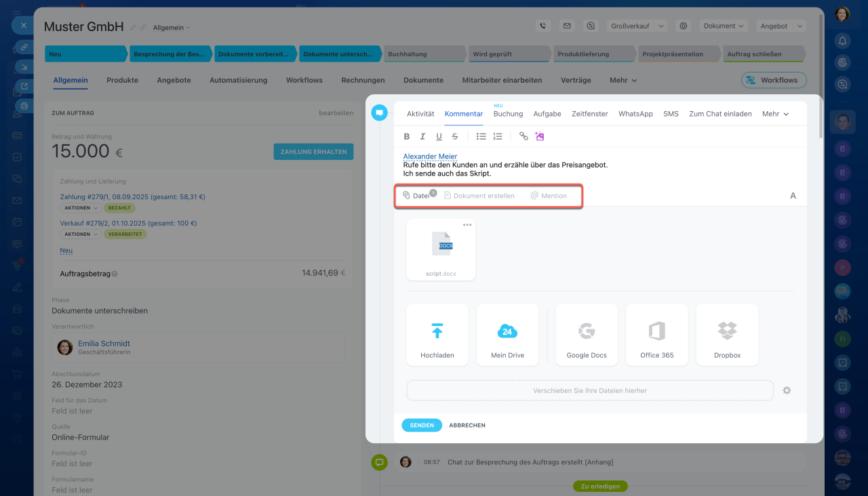The image size is (868, 496).
Task: Click the phone call icon in header
Action: click(x=542, y=26)
